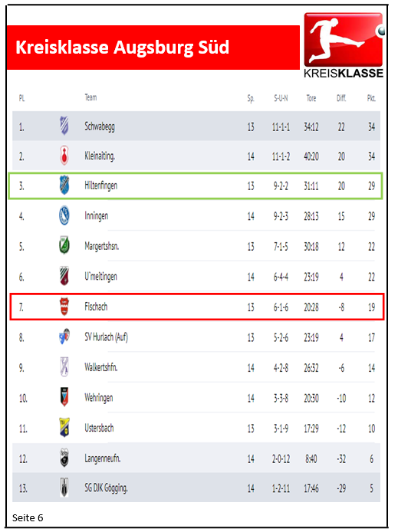Open the U'meitingen team name

pyautogui.click(x=100, y=277)
